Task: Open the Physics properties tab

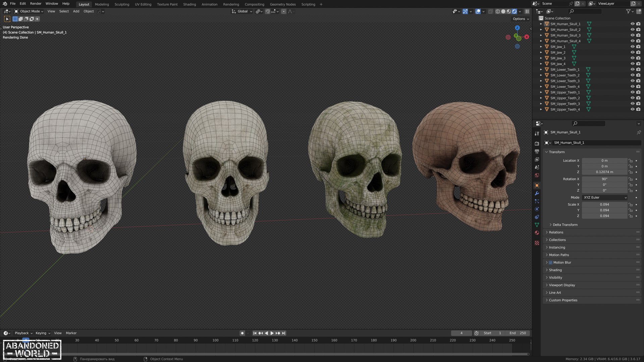Action: coord(537,209)
